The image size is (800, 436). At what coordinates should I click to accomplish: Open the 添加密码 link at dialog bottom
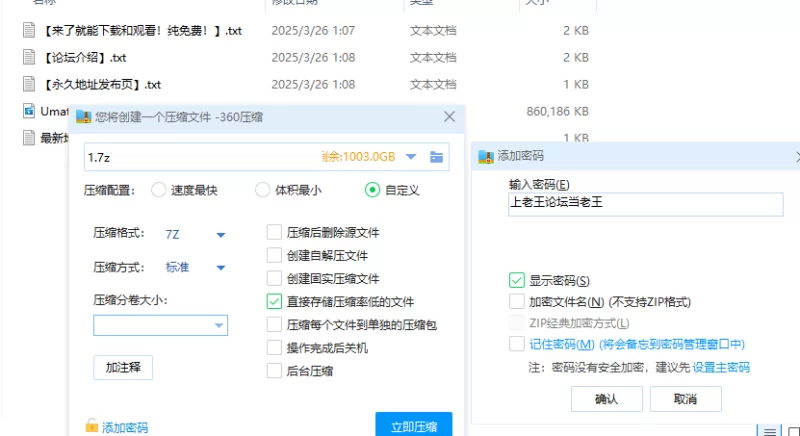(125, 427)
